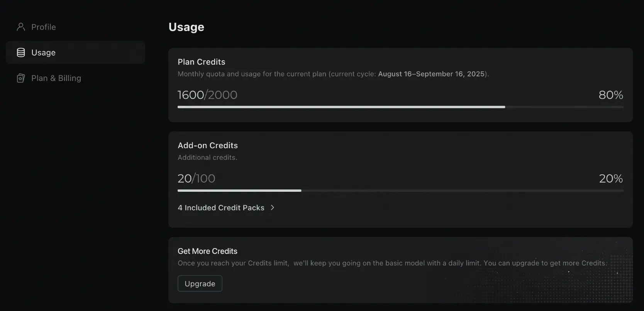Click the 20% add-on usage percentage

coord(611,179)
